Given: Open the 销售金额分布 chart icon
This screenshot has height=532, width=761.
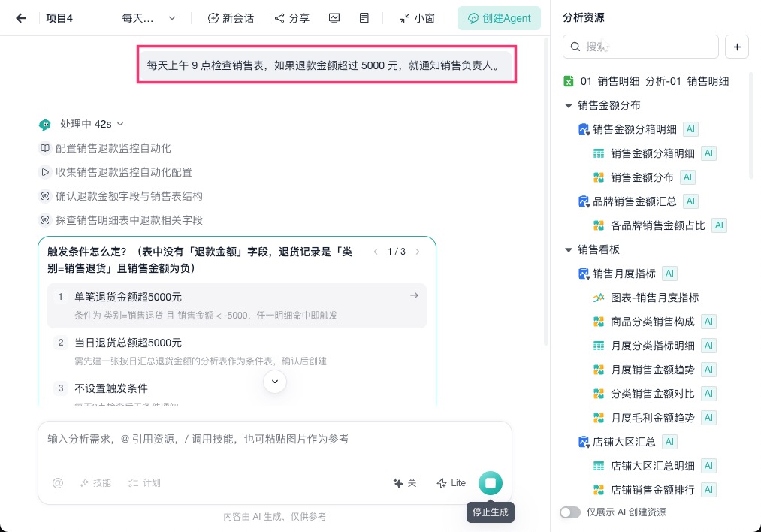Looking at the screenshot, I should click(x=599, y=177).
